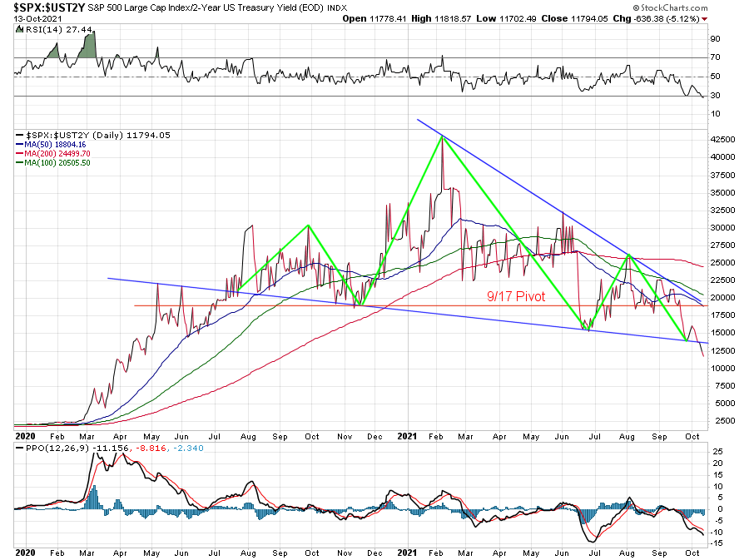Click the 70 overbought level on RSI axis
This screenshot has height=560, width=749.
coord(715,57)
